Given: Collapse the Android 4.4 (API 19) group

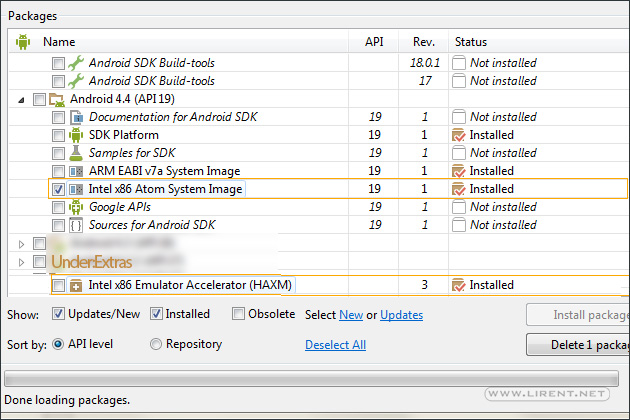Looking at the screenshot, I should (21, 100).
